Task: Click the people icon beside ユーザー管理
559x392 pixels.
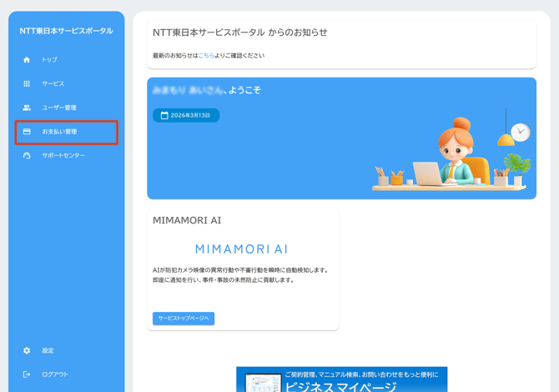Action: pyautogui.click(x=27, y=108)
